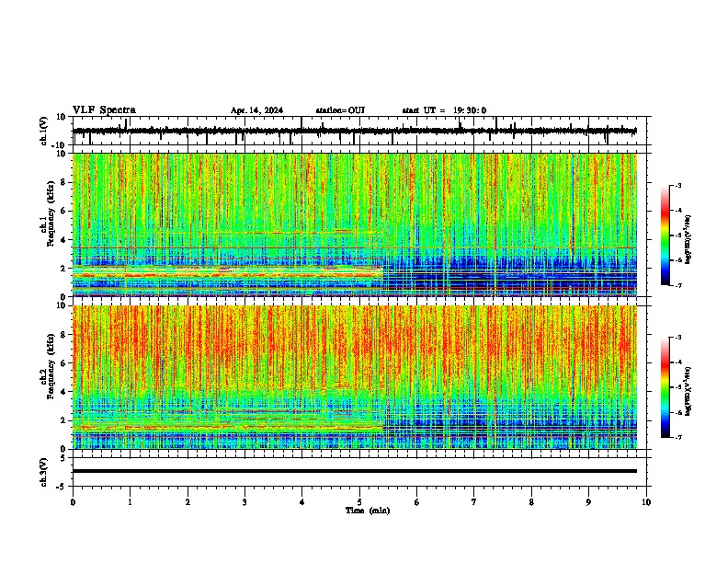Click the 'ch.3(V)' axis label
This screenshot has width=728, height=563.
point(44,472)
